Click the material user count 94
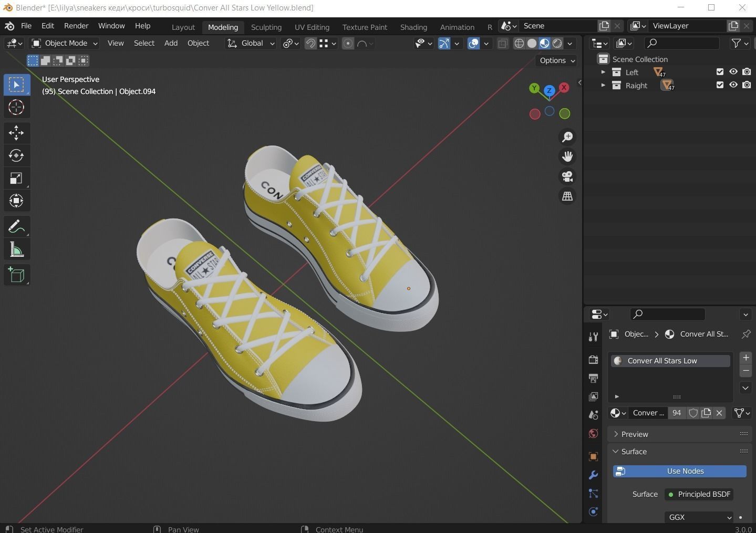 [677, 413]
